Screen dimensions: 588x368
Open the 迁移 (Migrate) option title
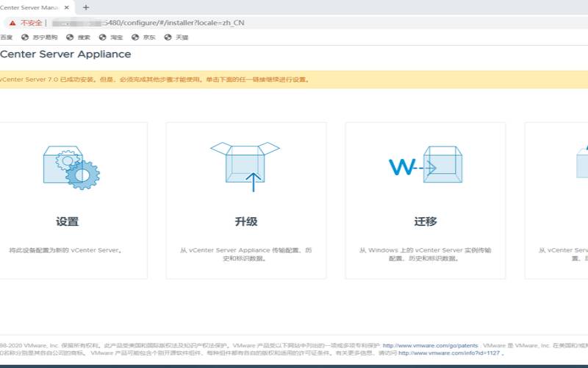point(426,222)
